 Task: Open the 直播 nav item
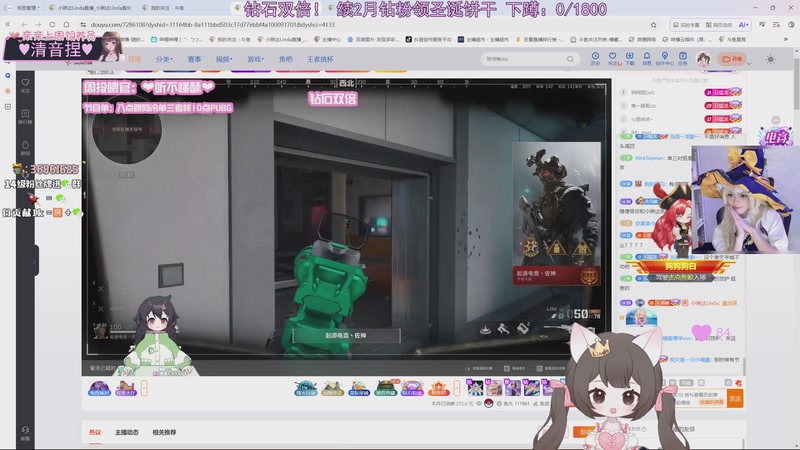tap(135, 59)
